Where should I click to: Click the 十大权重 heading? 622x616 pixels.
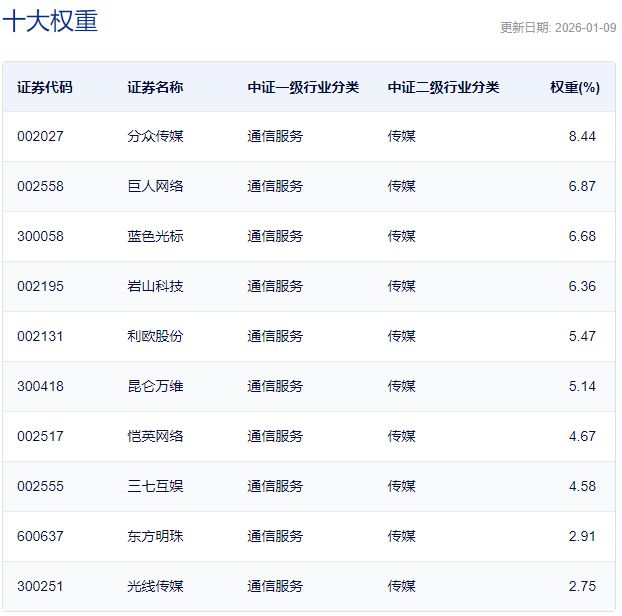pyautogui.click(x=50, y=21)
